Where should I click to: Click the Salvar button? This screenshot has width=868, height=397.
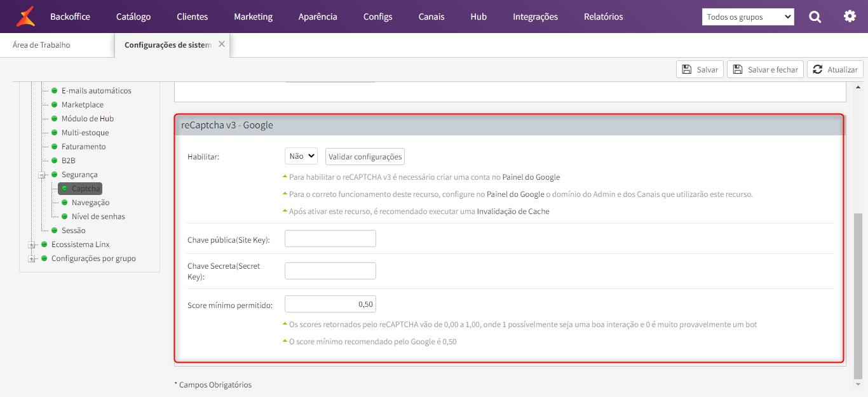[x=700, y=69]
